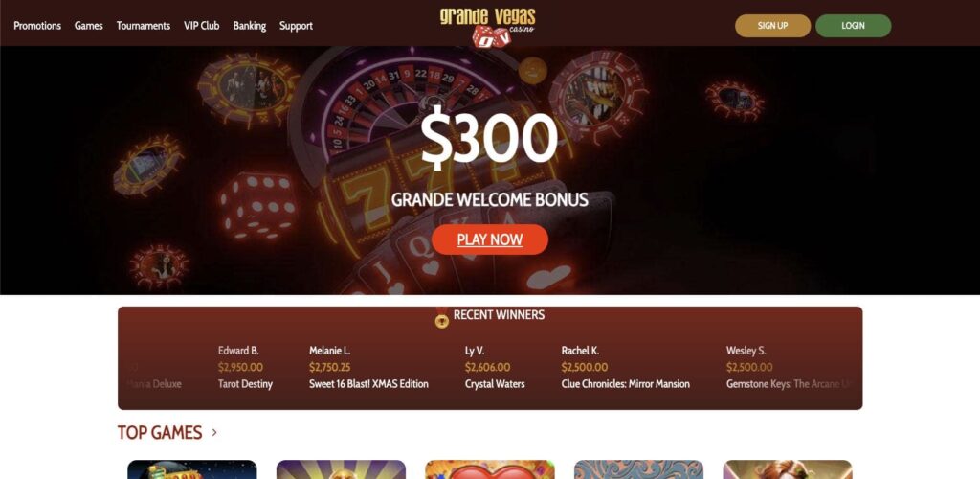Image resolution: width=980 pixels, height=479 pixels.
Task: Open the Promotions menu
Action: 37,26
